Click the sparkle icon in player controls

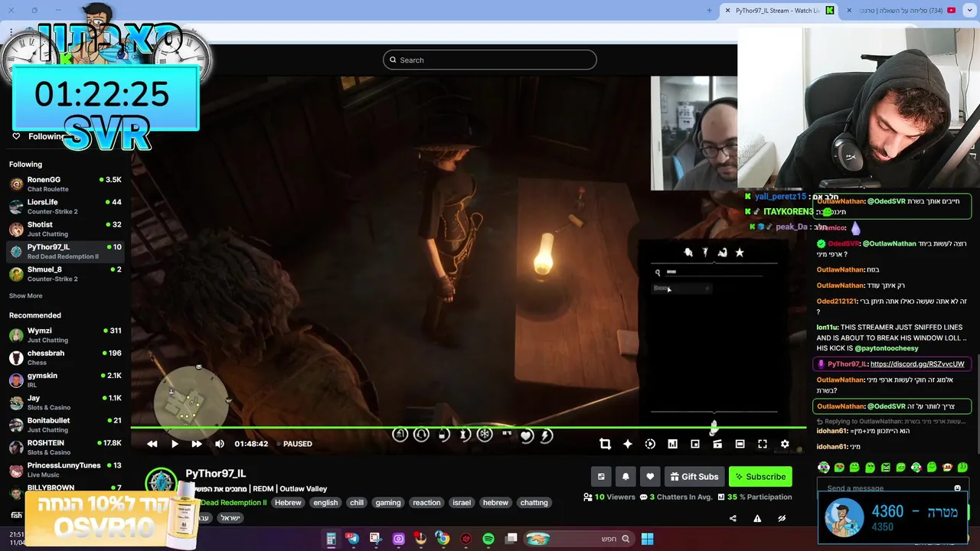[628, 444]
